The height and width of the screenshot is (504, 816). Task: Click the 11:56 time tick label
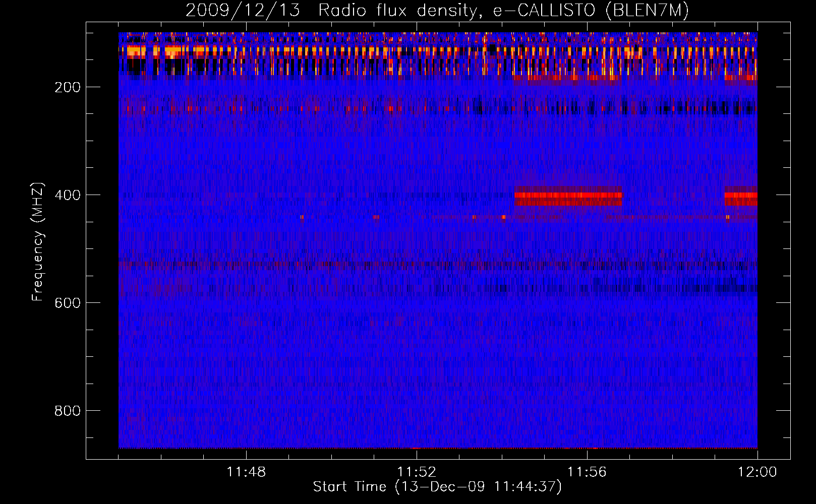click(587, 472)
